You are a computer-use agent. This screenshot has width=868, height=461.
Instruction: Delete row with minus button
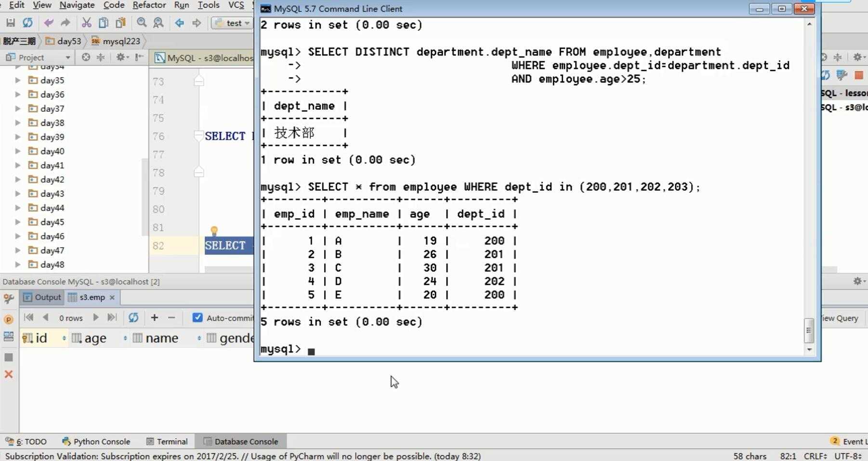(171, 317)
